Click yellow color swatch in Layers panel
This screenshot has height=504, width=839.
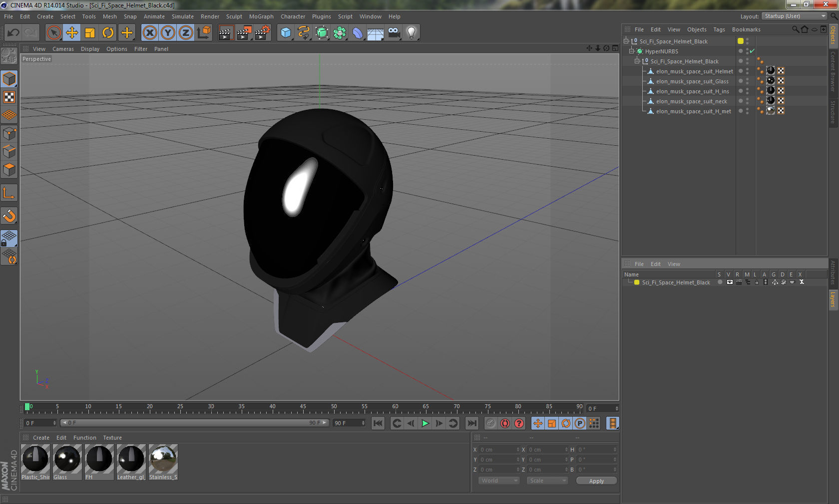pyautogui.click(x=637, y=282)
